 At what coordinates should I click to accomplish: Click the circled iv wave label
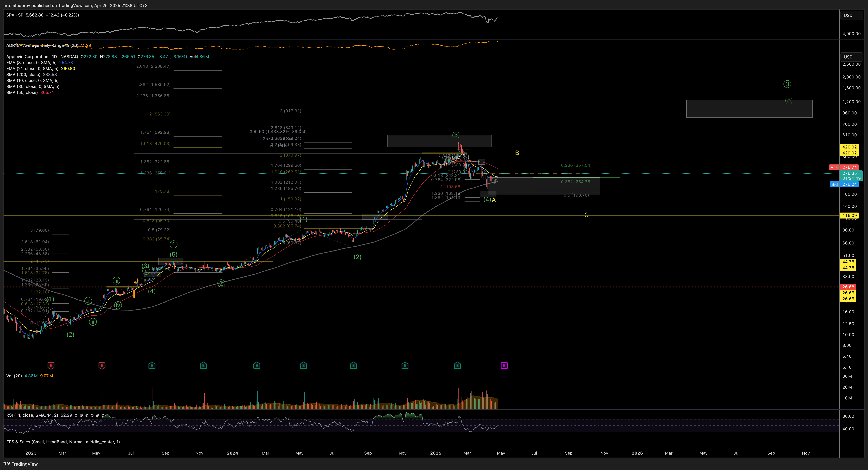click(118, 306)
